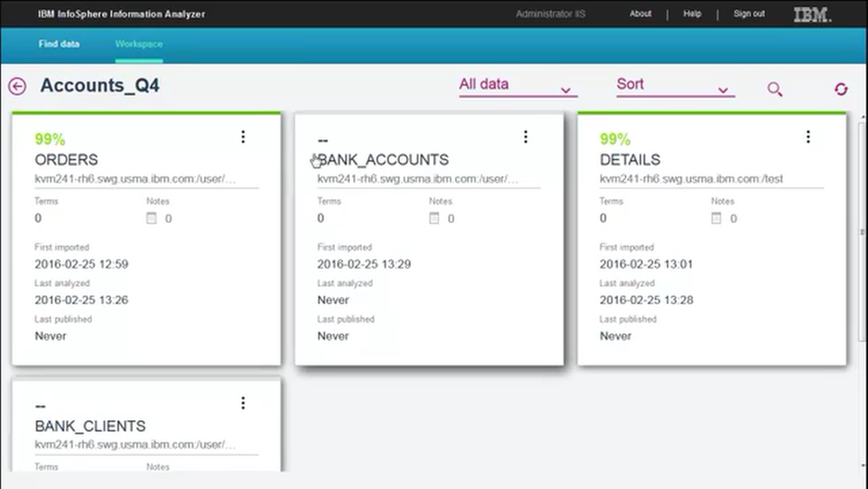Click Last published Never on ORDERS card
868x489 pixels.
[50, 336]
